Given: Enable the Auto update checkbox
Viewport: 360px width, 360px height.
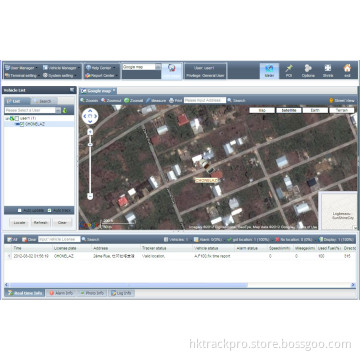Looking at the screenshot, I should [x=19, y=210].
